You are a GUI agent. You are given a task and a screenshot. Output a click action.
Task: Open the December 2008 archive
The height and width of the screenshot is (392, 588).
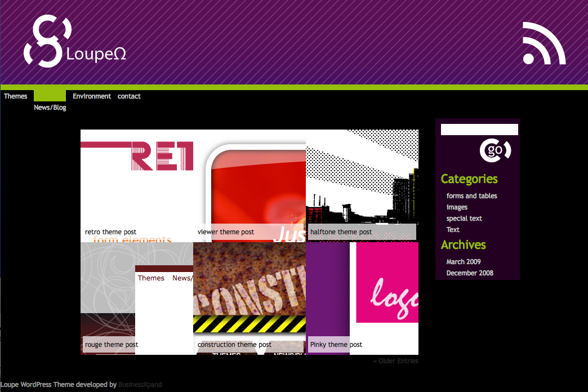(x=470, y=273)
